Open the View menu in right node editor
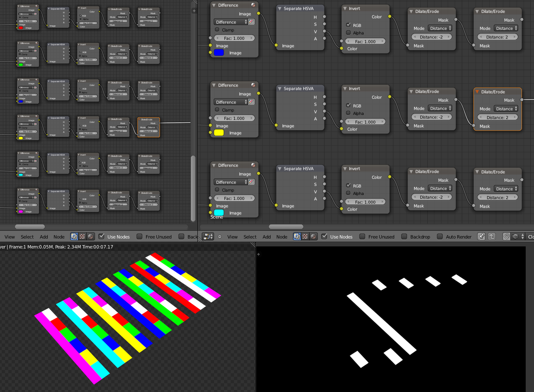534x392 pixels. click(x=232, y=237)
